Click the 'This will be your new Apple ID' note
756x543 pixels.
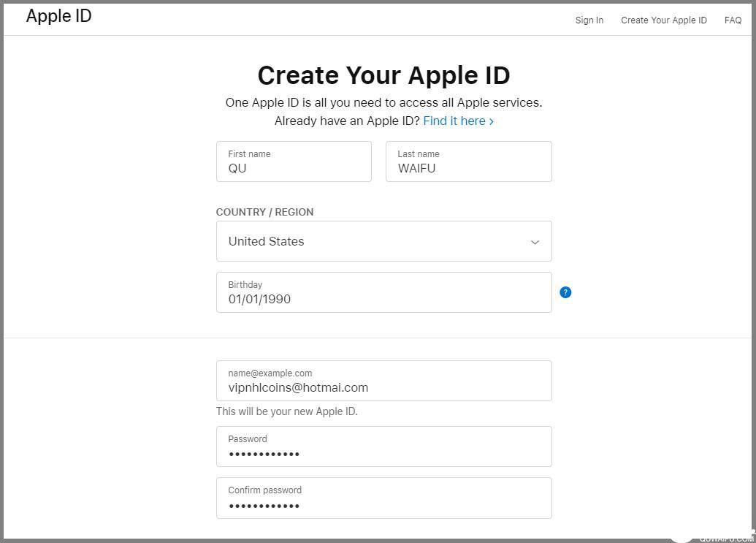tap(286, 411)
